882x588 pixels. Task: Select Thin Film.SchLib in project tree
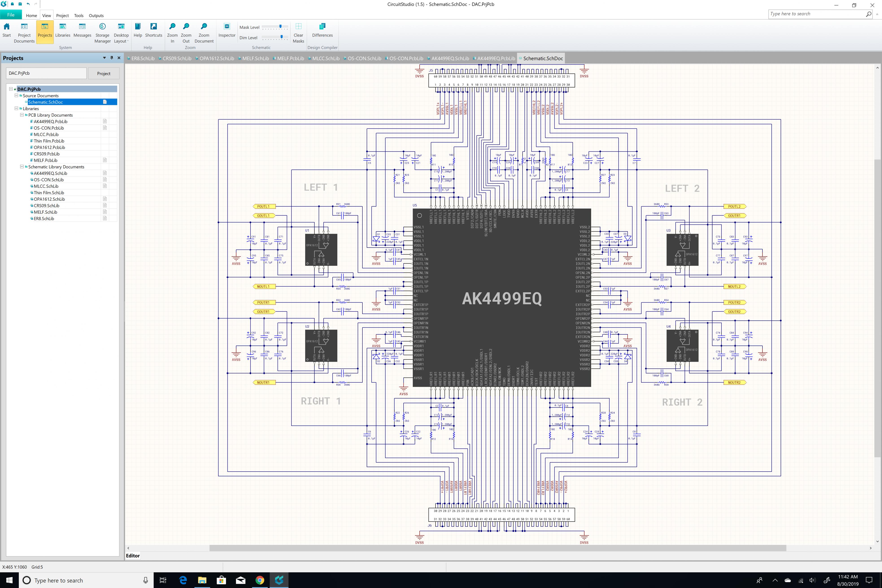(x=49, y=193)
